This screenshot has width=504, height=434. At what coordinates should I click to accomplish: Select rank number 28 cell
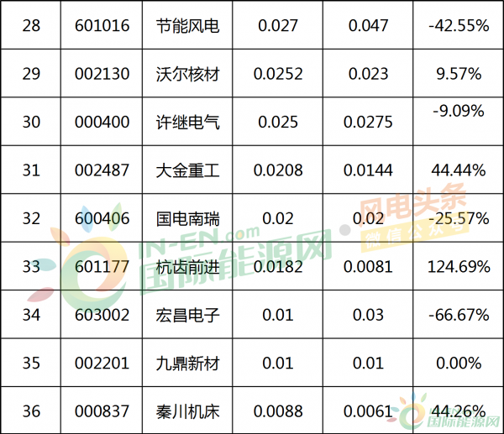coord(31,26)
